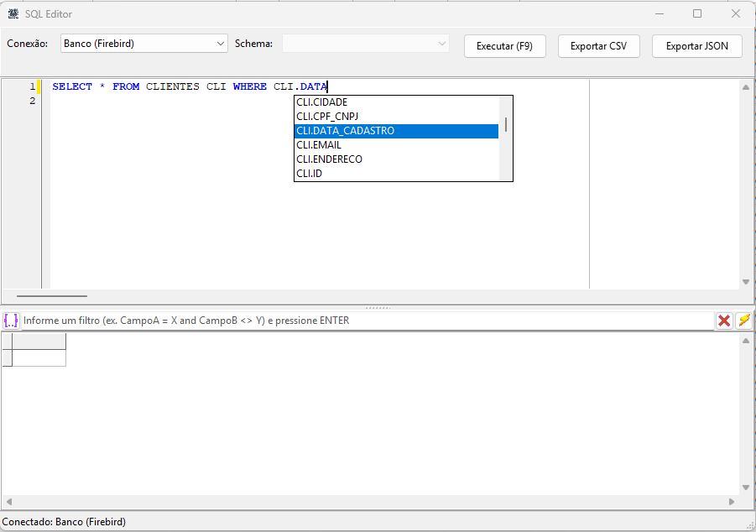
Task: Click the results grid scroll left arrow
Action: (x=8, y=502)
